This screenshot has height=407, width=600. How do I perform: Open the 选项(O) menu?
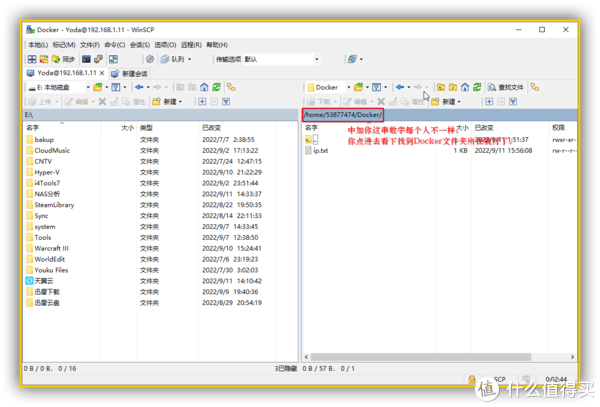pyautogui.click(x=165, y=45)
